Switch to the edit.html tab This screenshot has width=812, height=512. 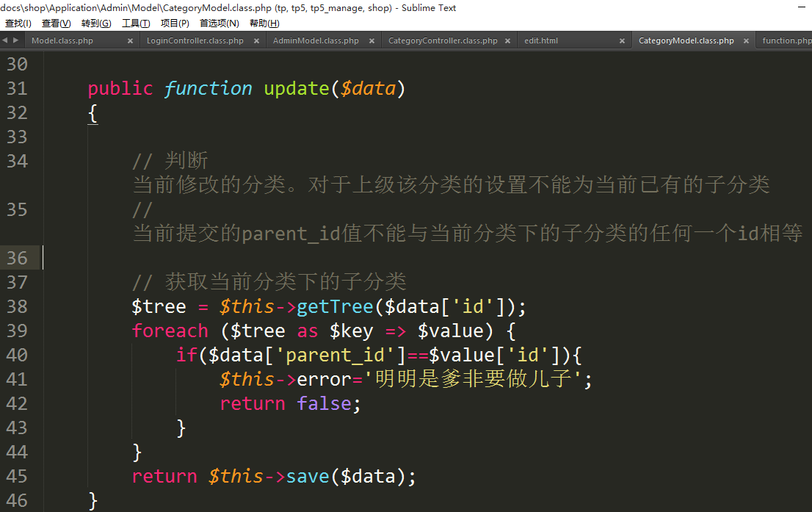[541, 41]
